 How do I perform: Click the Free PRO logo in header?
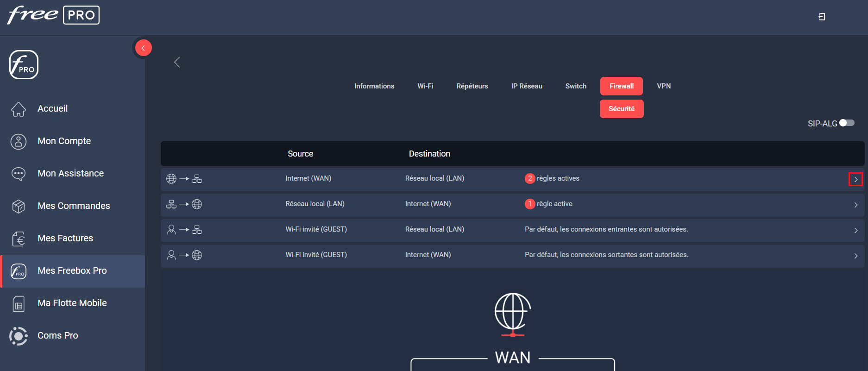53,15
